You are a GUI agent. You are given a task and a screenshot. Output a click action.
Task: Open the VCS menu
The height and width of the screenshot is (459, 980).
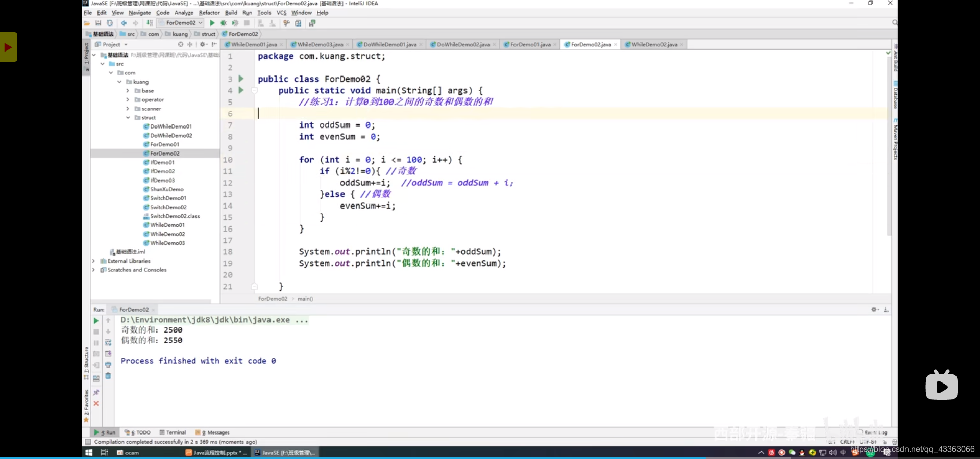(x=282, y=13)
